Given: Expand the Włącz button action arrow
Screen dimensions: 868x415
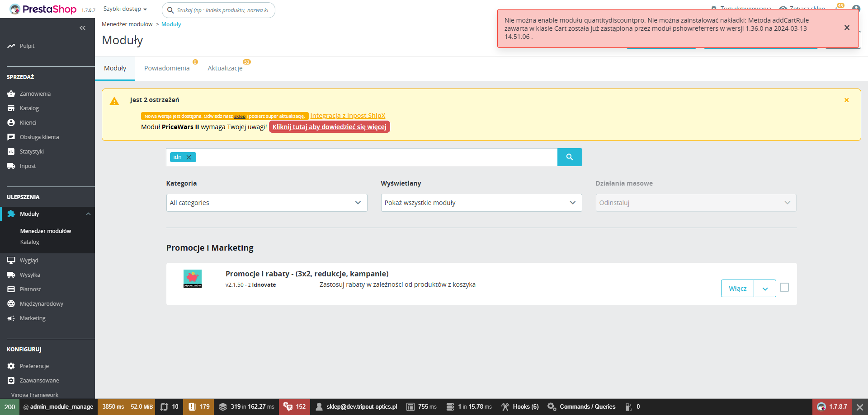Looking at the screenshot, I should point(765,289).
